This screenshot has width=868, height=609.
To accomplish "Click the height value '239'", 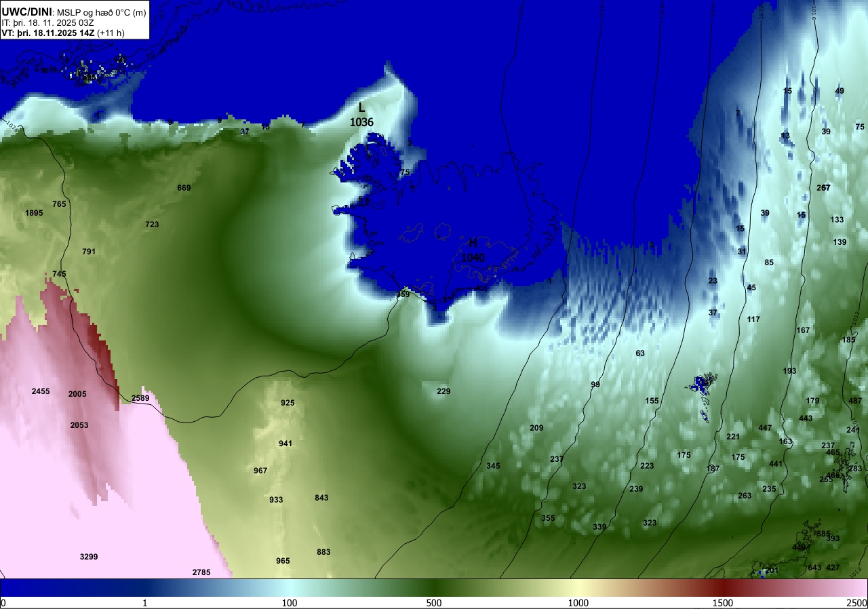I will pos(636,489).
